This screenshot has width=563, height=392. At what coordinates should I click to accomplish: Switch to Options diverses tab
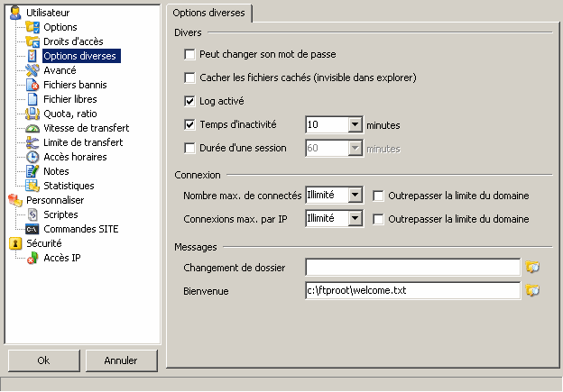[x=209, y=13]
